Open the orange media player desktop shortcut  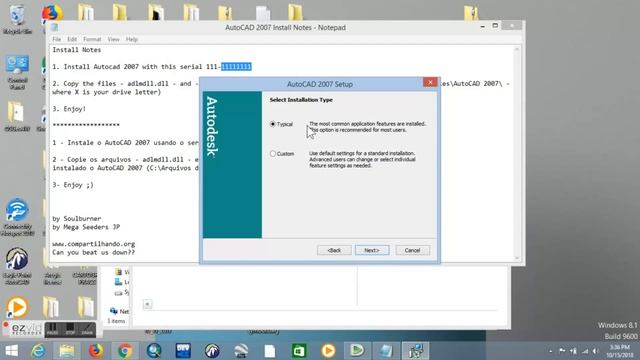point(17,307)
